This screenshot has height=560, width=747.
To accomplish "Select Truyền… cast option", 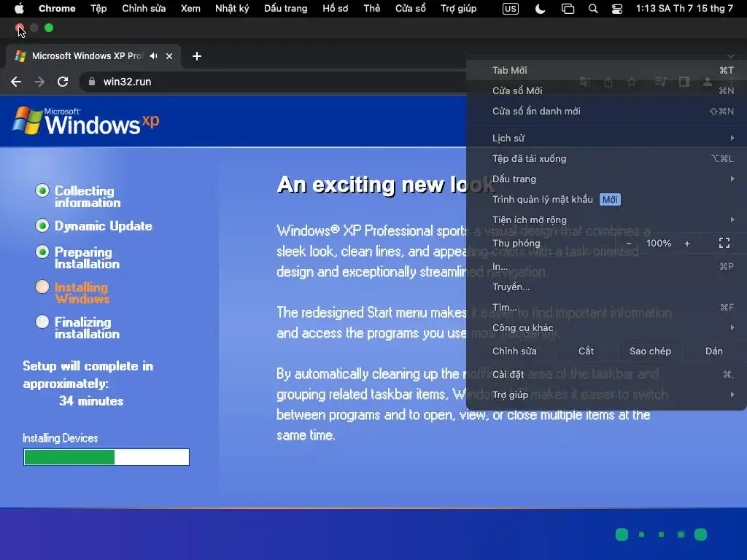I will click(606, 287).
